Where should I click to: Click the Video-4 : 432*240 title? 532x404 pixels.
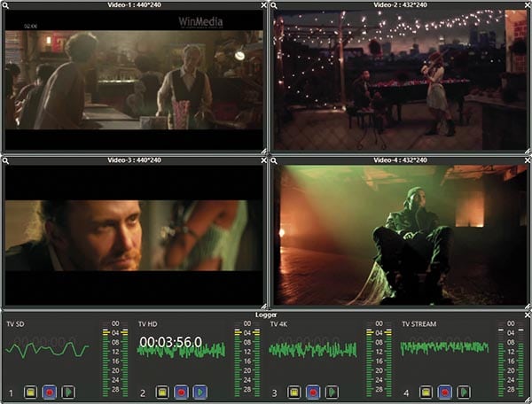pyautogui.click(x=401, y=160)
